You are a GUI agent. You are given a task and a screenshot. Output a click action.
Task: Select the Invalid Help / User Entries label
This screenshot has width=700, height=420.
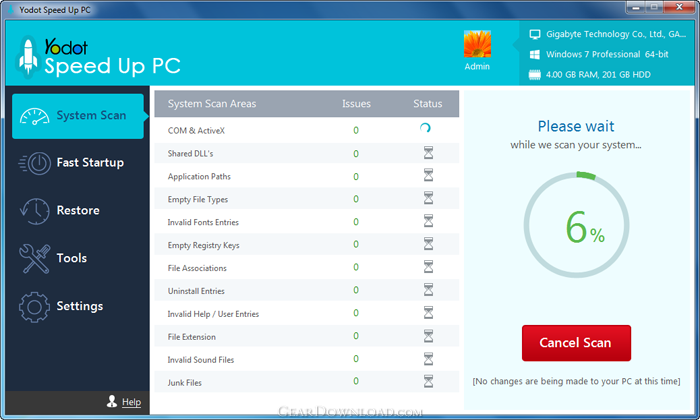click(x=213, y=314)
